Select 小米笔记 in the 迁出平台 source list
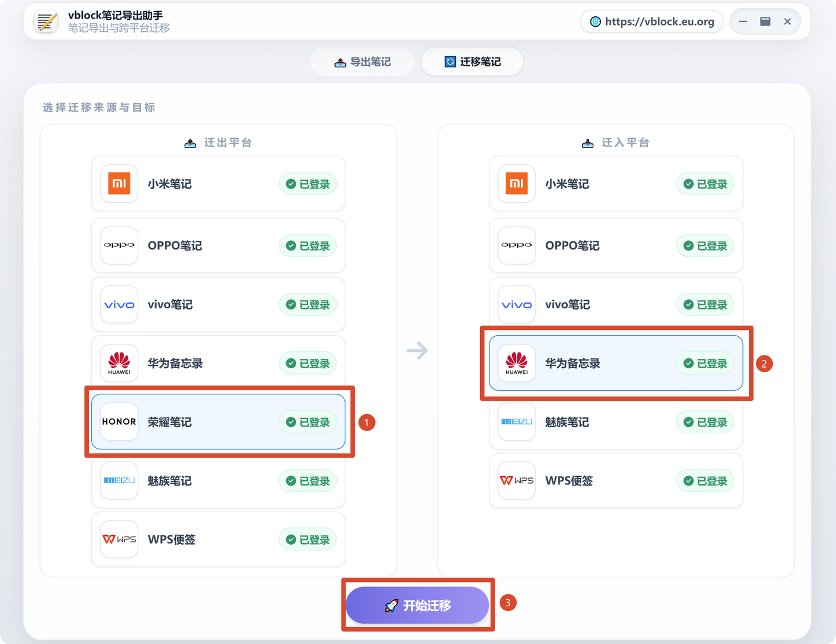 click(x=218, y=184)
